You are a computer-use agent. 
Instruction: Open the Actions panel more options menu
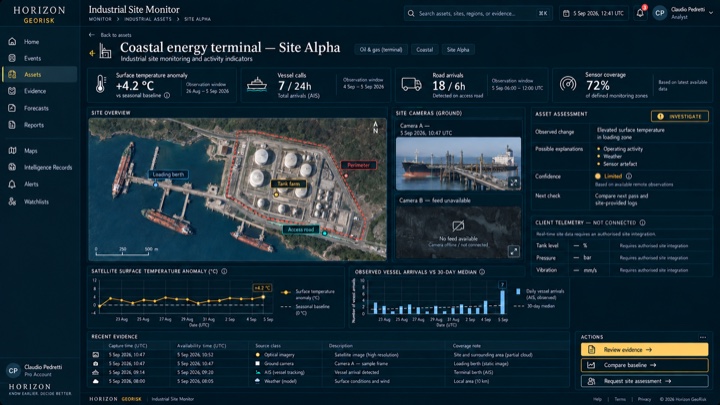point(703,337)
